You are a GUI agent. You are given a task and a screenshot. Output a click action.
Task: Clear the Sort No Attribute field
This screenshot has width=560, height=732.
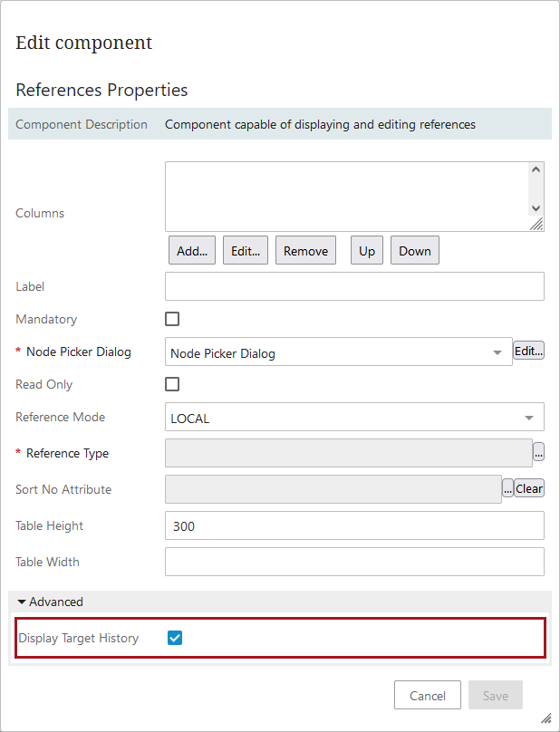tap(529, 489)
